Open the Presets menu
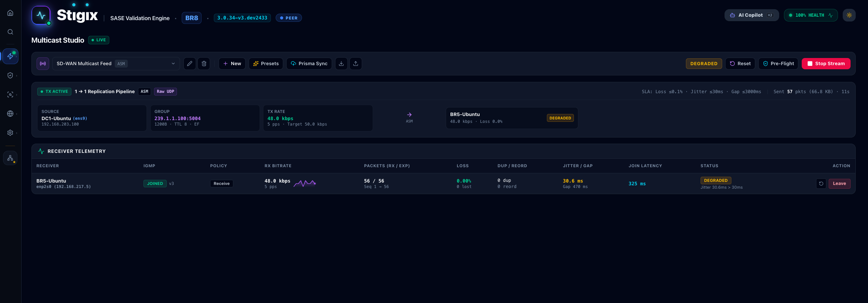The height and width of the screenshot is (303, 868). point(266,63)
